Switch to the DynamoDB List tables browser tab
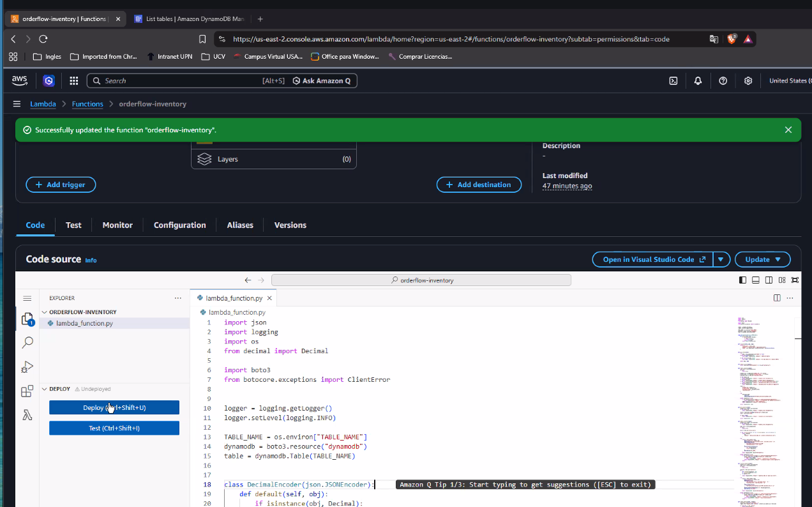Viewport: 812px width, 507px height. pos(189,19)
